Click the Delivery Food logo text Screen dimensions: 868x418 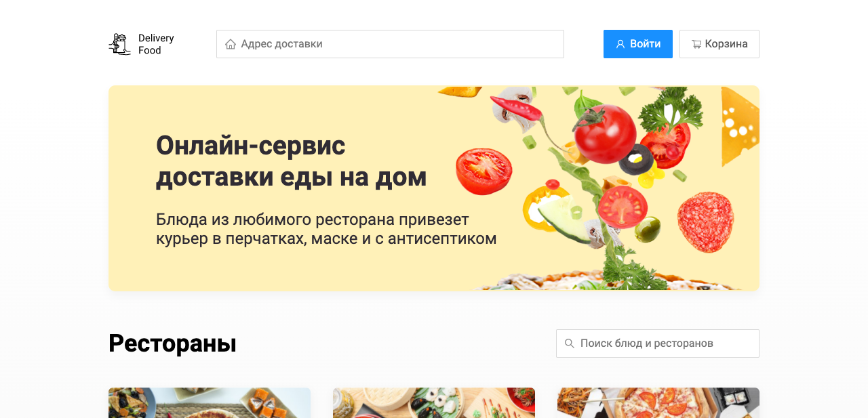point(156,44)
